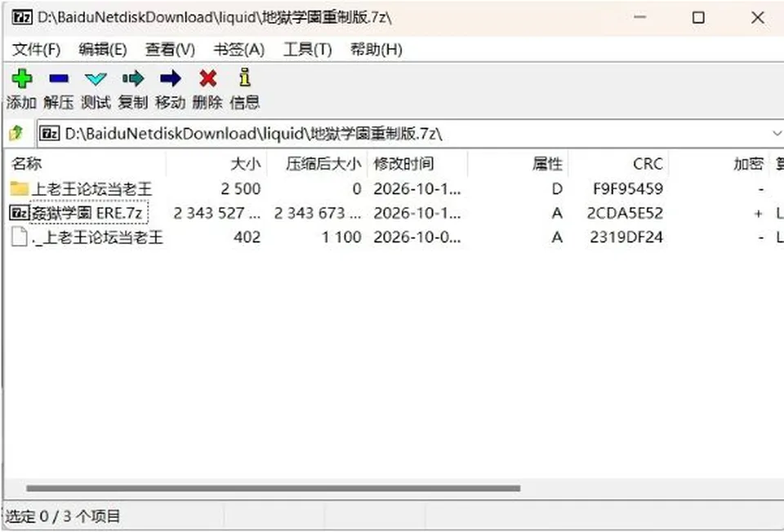Click the modified date 2026-10-0...
Viewport: 784px width, 532px height.
click(x=417, y=237)
